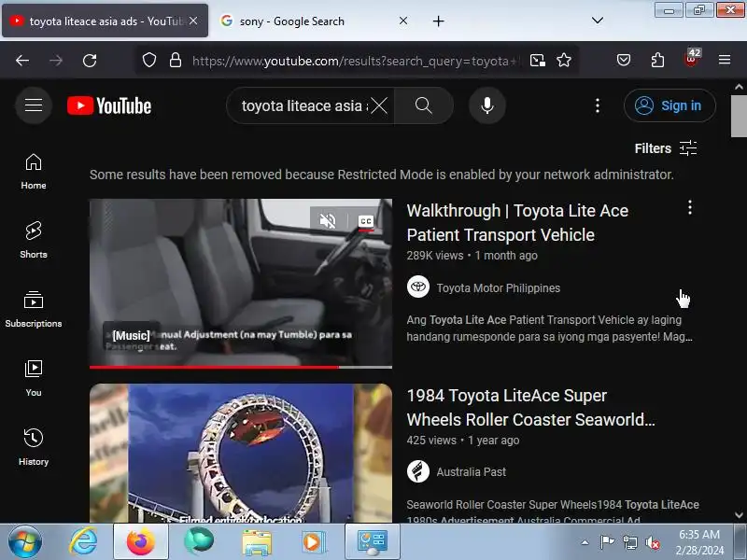Close the YouTube browser tab

point(193,21)
